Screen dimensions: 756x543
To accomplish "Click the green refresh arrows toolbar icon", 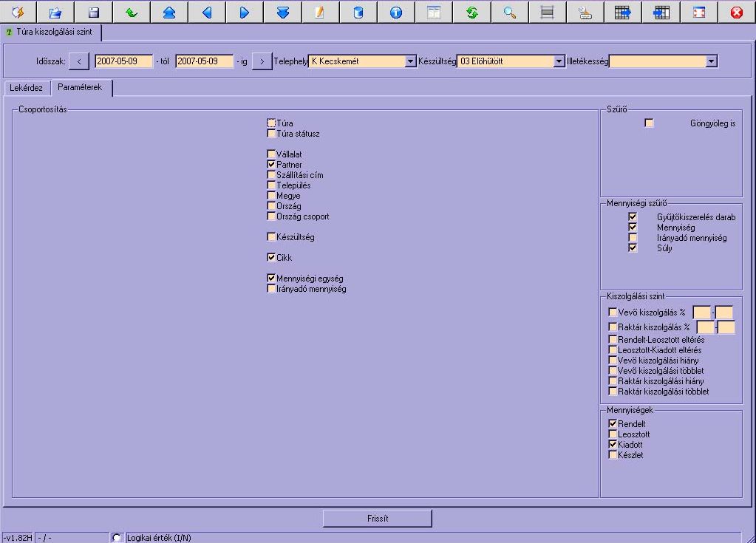I will [471, 12].
